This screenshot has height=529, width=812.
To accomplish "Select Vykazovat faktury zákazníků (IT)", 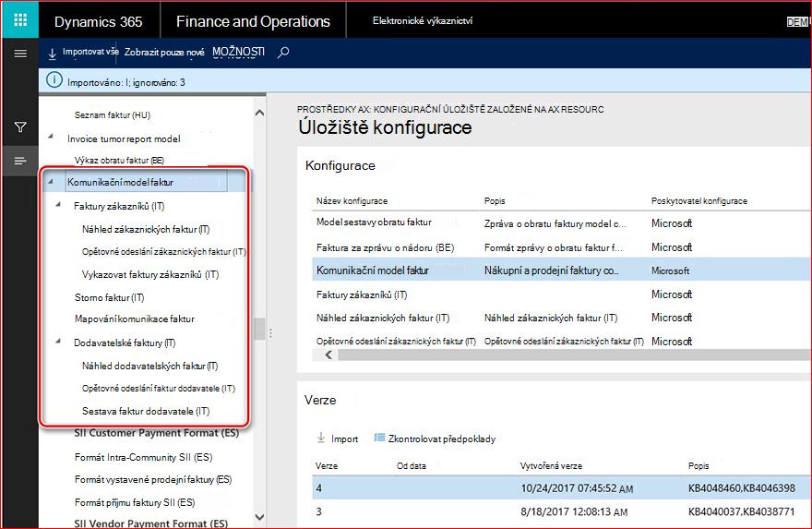I will [x=150, y=274].
